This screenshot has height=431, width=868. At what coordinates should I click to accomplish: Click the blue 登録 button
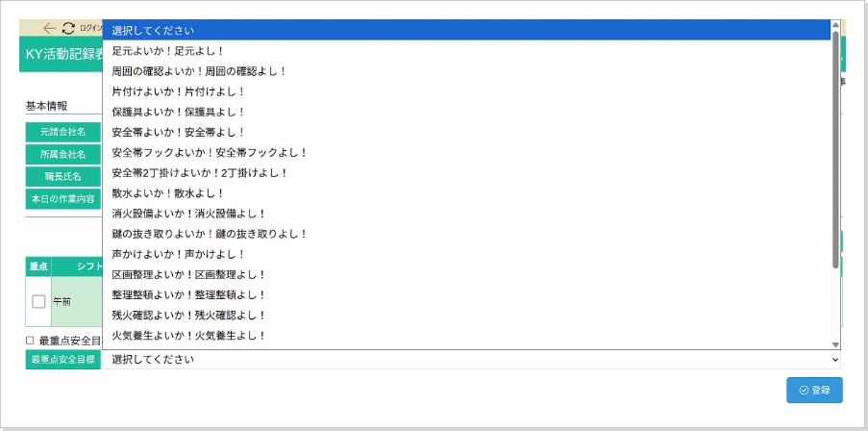pyautogui.click(x=814, y=391)
